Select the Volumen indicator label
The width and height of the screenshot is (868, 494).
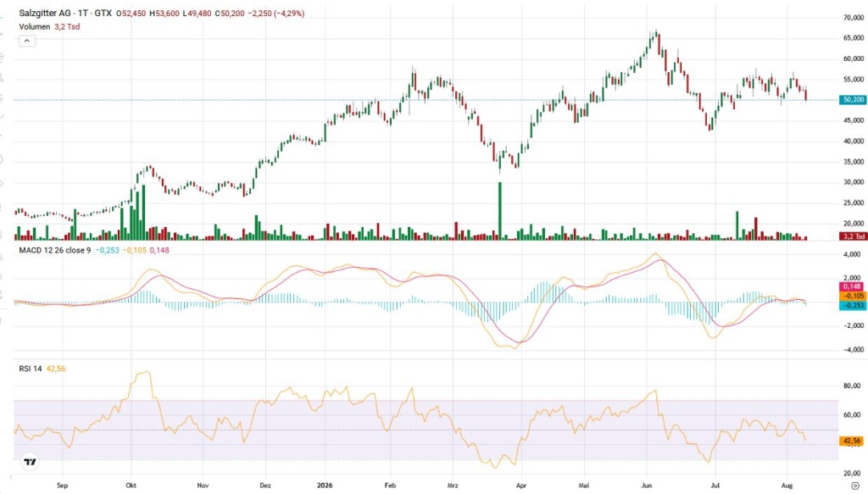tap(34, 26)
